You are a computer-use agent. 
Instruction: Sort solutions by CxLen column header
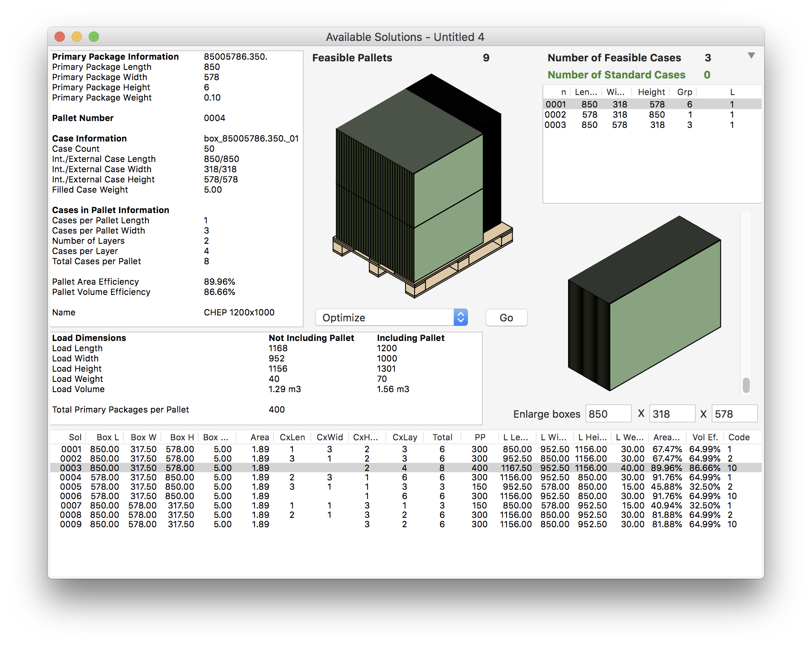click(292, 437)
